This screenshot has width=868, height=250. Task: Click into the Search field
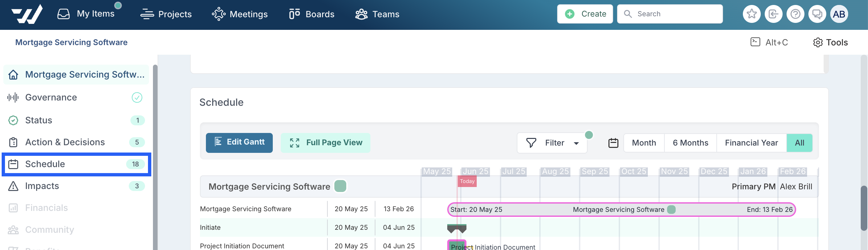(669, 14)
